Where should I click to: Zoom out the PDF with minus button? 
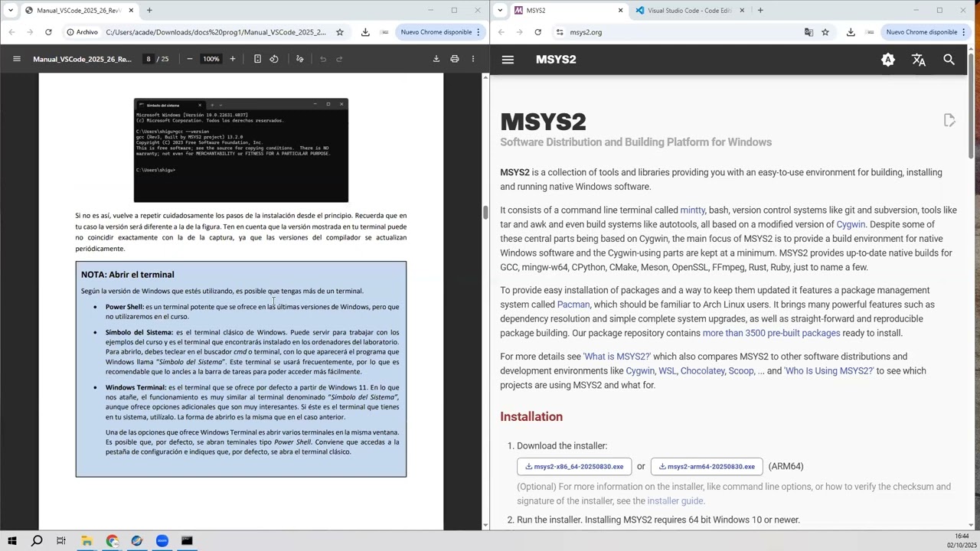(x=190, y=59)
